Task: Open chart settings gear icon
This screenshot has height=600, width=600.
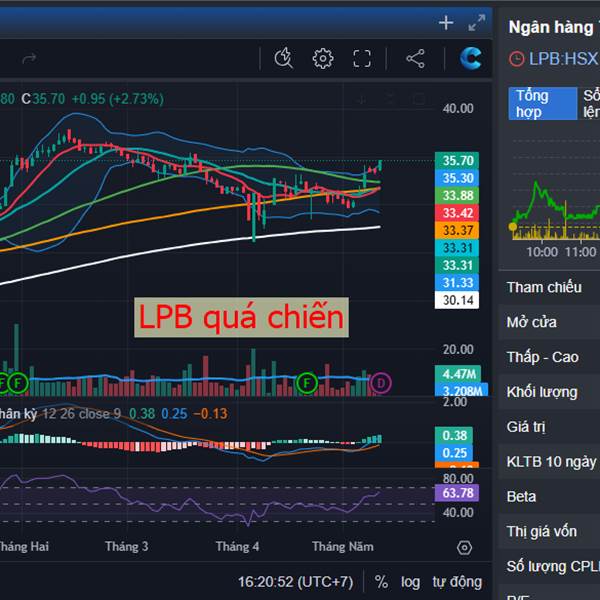Action: coord(323,59)
